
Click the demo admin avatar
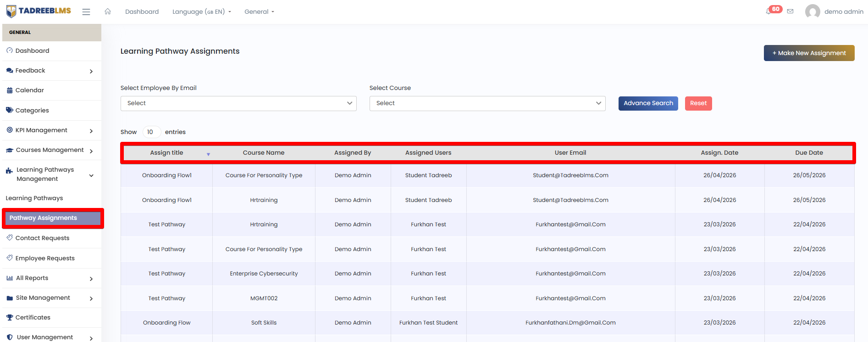[813, 11]
